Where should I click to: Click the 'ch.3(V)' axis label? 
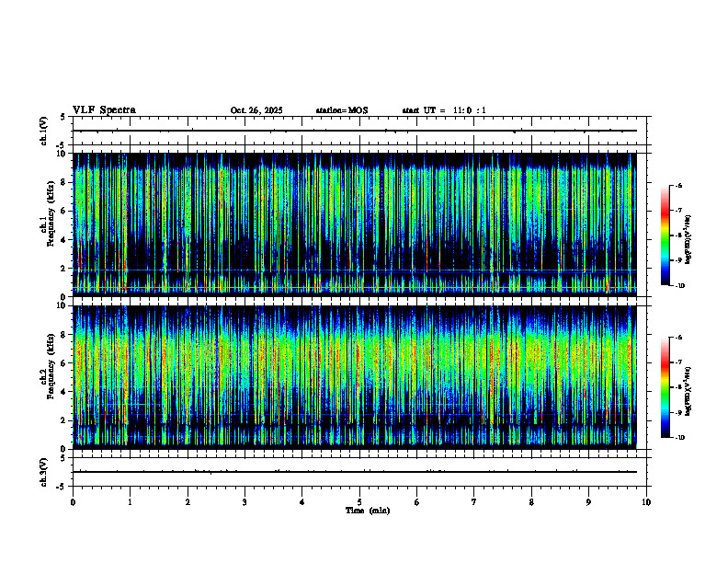(44, 472)
